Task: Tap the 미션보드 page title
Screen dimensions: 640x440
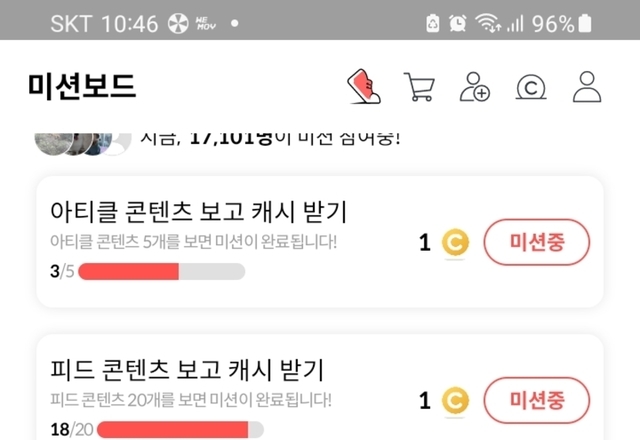Action: [x=82, y=87]
